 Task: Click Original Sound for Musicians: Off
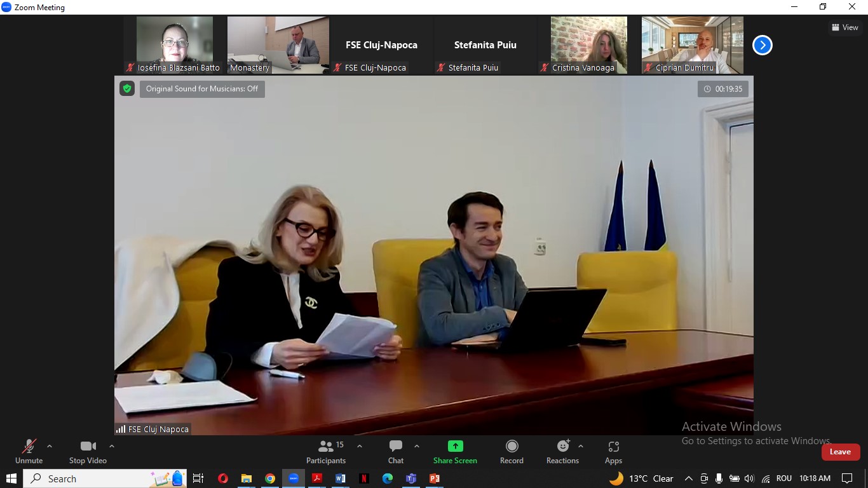tap(202, 89)
